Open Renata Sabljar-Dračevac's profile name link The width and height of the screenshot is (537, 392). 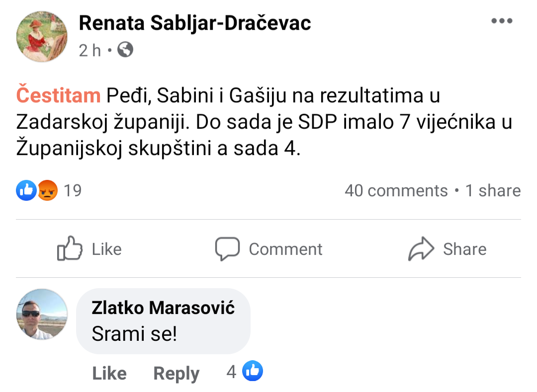click(195, 23)
